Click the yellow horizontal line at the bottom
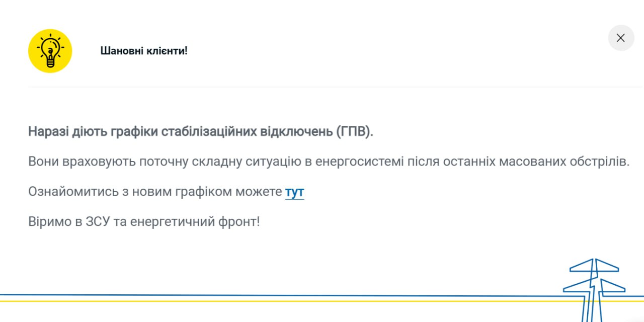Viewport: 644px width, 322px height. (x=252, y=301)
